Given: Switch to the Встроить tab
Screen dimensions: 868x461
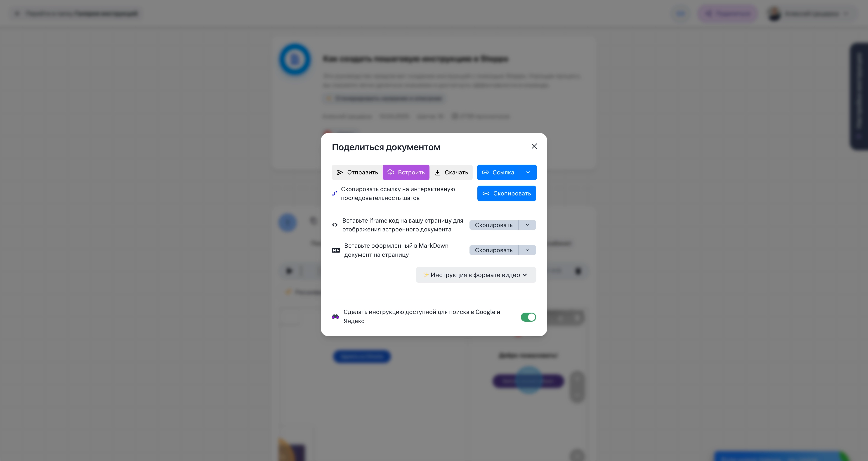Looking at the screenshot, I should pyautogui.click(x=406, y=172).
